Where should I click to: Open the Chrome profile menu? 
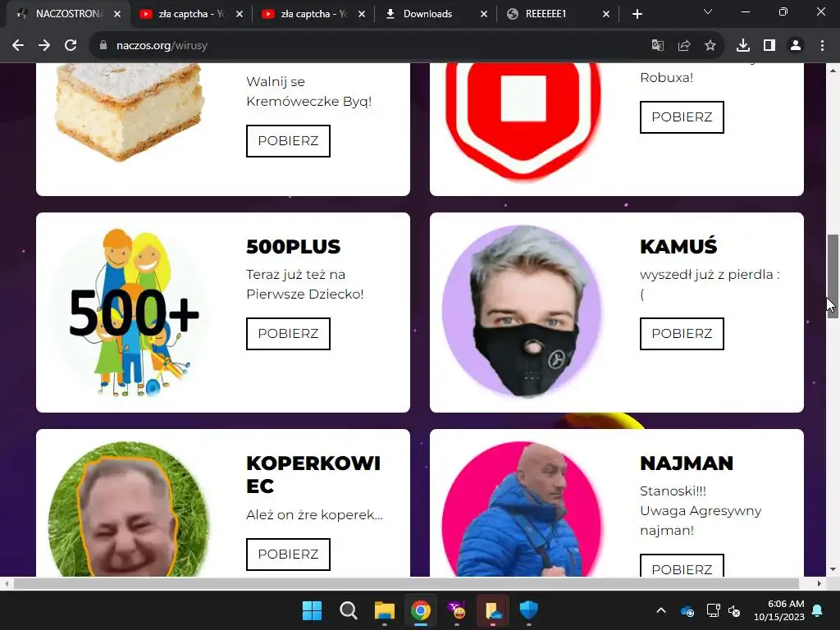click(x=796, y=46)
